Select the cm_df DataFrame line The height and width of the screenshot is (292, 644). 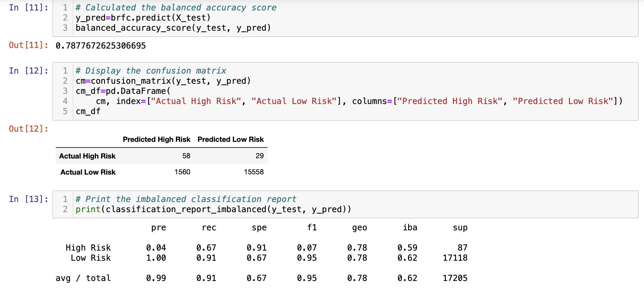pyautogui.click(x=88, y=111)
